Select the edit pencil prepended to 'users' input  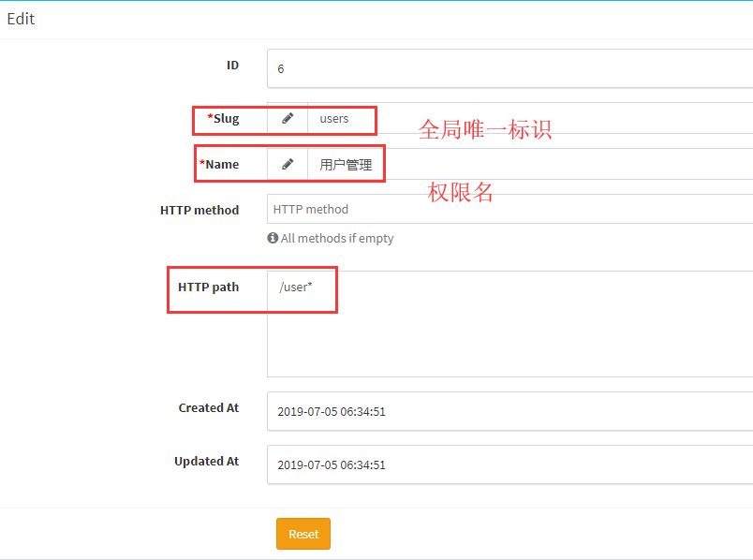[288, 118]
